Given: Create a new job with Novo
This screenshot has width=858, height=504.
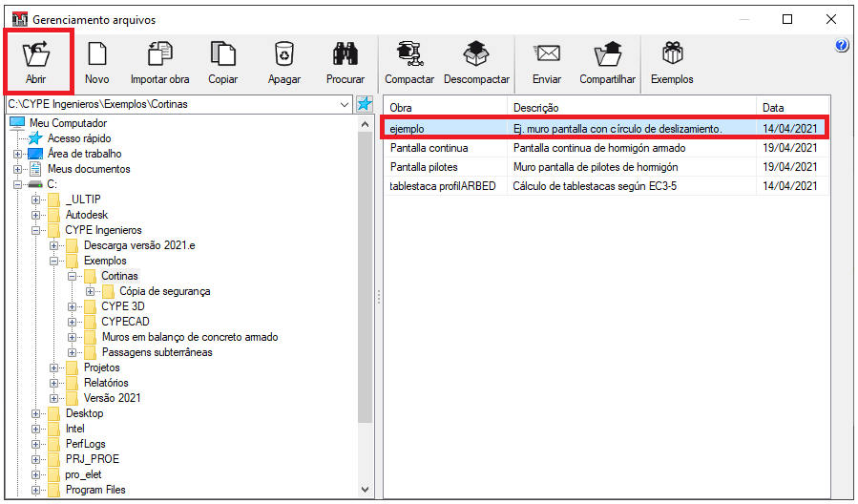Looking at the screenshot, I should (96, 62).
